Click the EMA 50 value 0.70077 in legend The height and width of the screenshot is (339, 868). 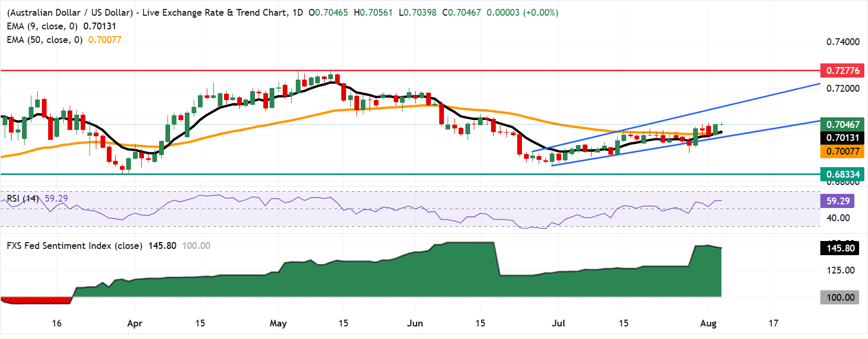click(x=105, y=40)
